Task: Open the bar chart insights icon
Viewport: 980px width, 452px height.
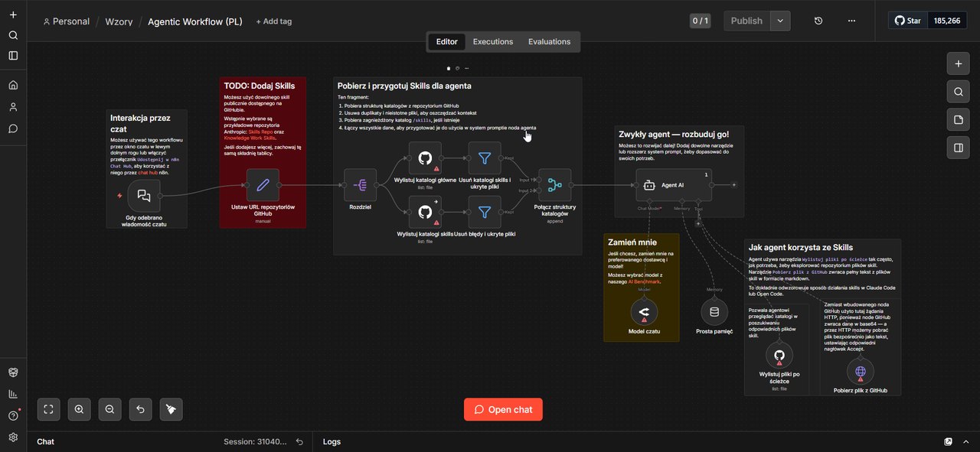Action: pyautogui.click(x=13, y=394)
